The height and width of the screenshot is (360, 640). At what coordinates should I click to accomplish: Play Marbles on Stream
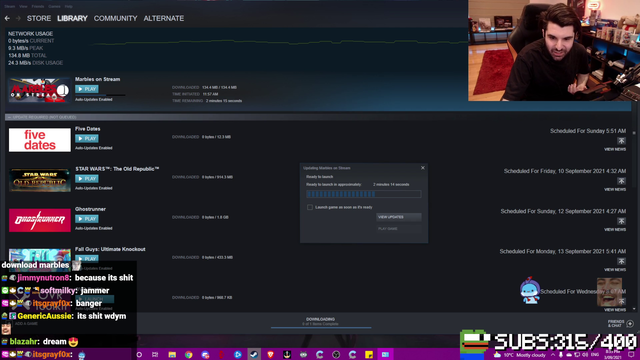click(87, 89)
